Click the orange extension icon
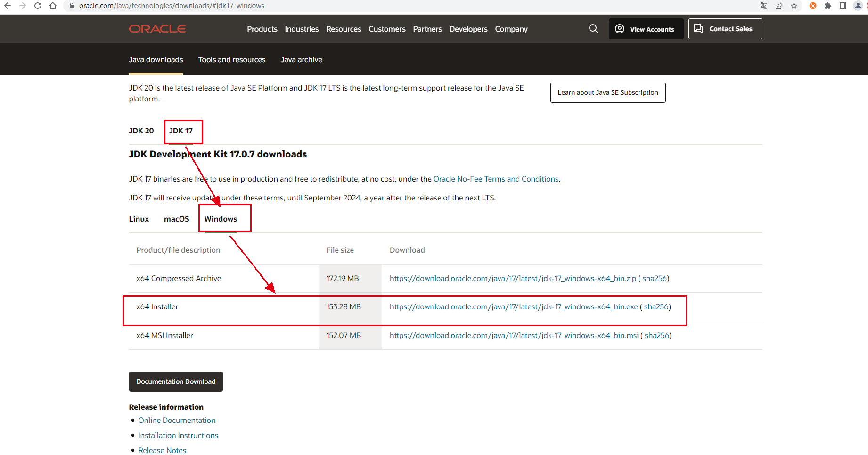Image resolution: width=868 pixels, height=455 pixels. 813,6
